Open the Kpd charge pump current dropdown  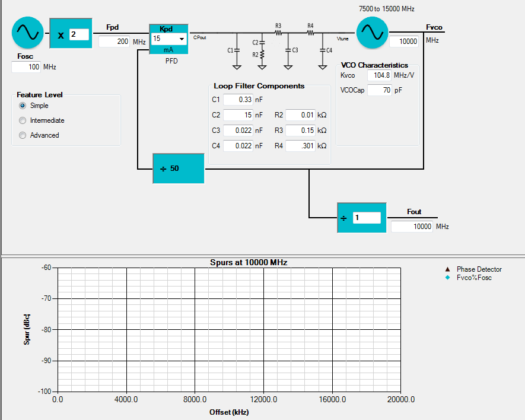[182, 39]
